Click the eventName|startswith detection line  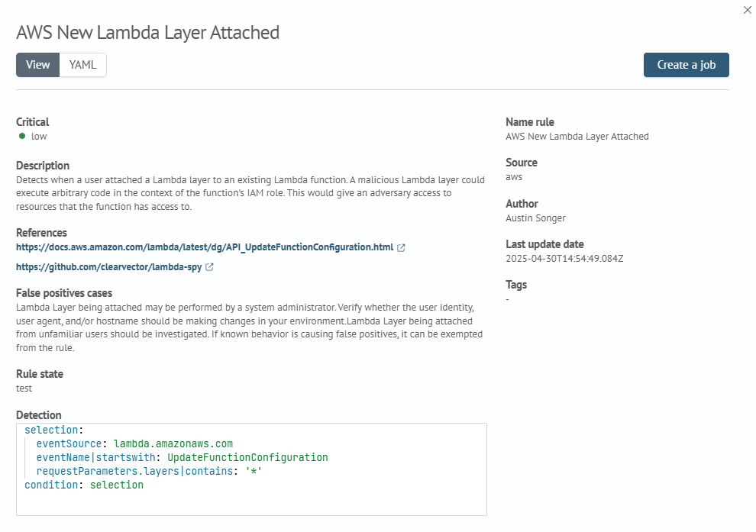coord(183,457)
